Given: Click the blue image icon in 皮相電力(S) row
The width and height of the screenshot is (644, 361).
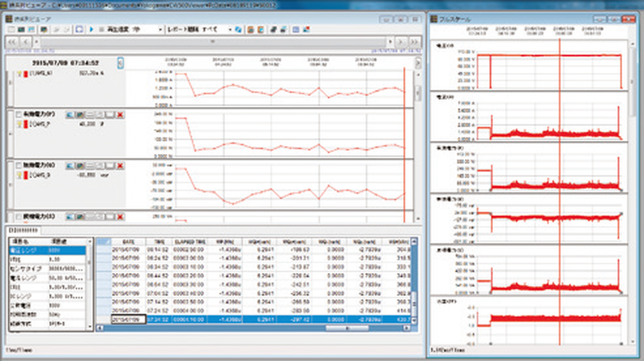Looking at the screenshot, I should pos(69,216).
